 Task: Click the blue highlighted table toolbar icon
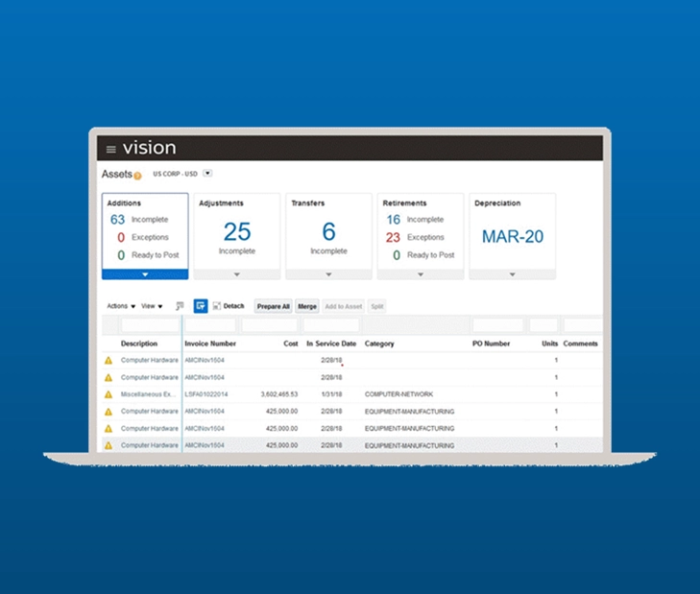point(201,306)
